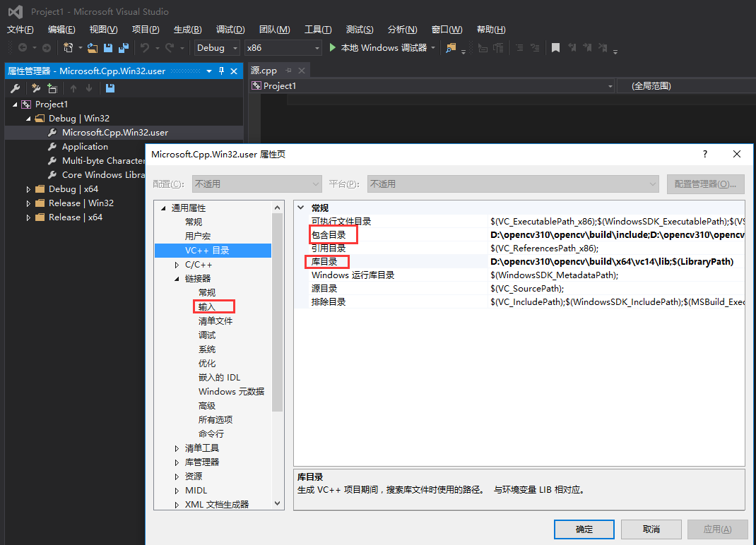The image size is (756, 545).
Task: Open the 调试(D) menu
Action: 230,30
